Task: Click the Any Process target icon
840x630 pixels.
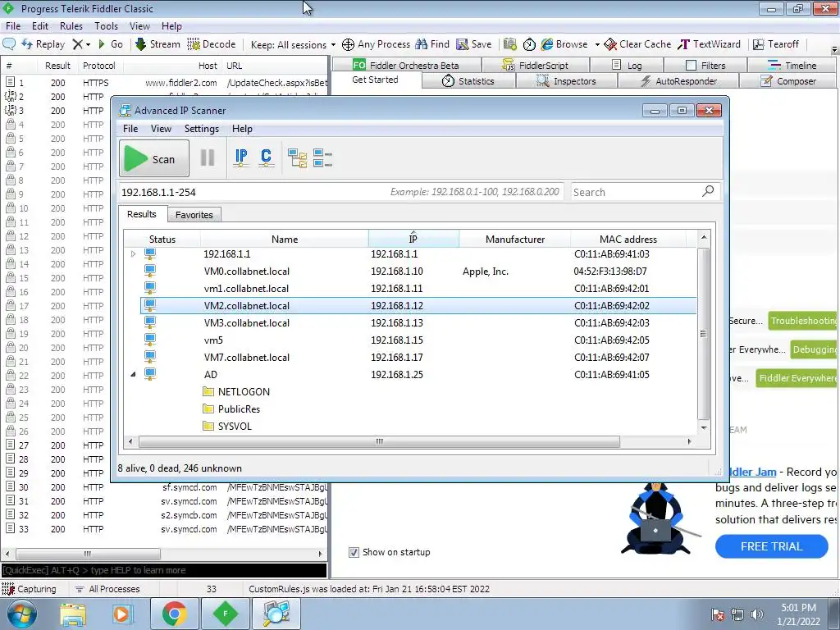Action: 348,44
